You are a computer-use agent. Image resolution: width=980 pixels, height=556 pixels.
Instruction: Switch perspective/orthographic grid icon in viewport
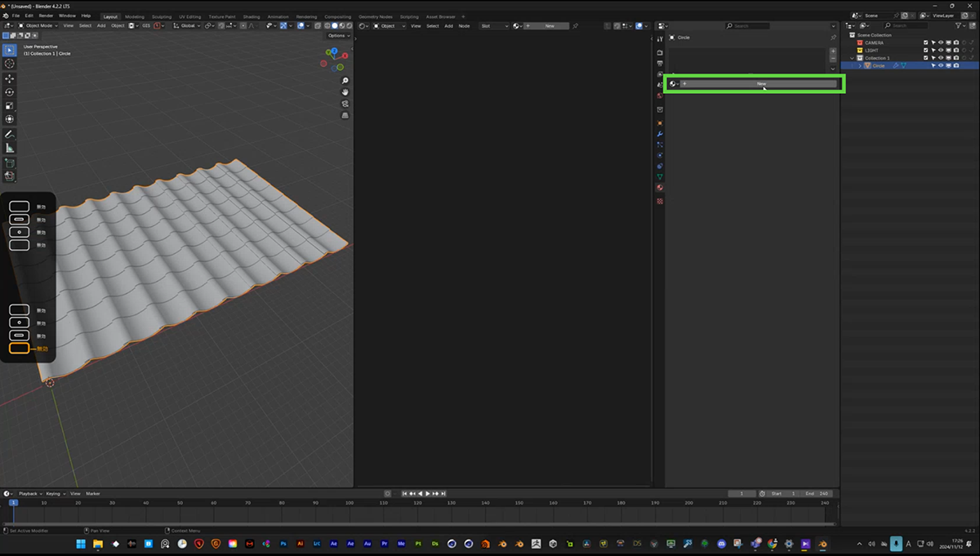[345, 115]
